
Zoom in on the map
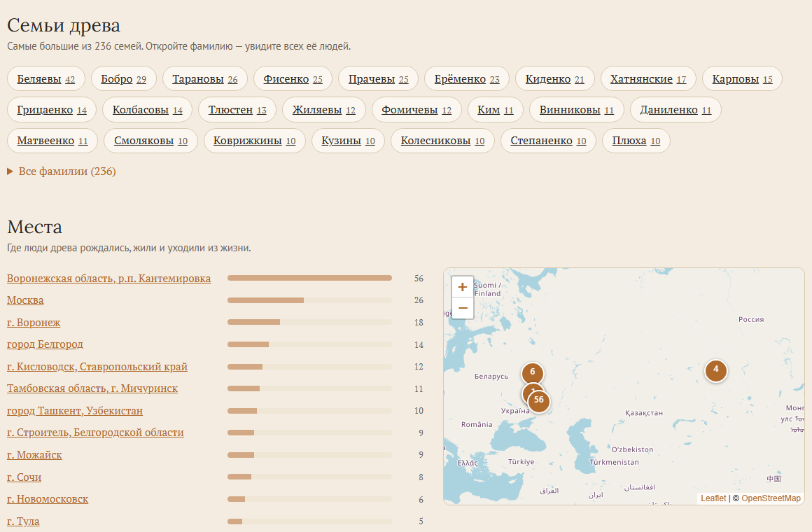[x=463, y=286]
